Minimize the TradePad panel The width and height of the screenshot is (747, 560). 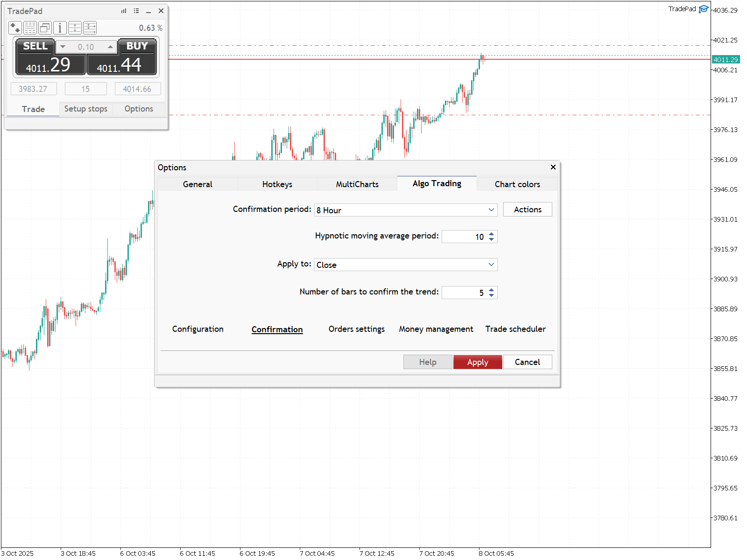click(x=148, y=11)
